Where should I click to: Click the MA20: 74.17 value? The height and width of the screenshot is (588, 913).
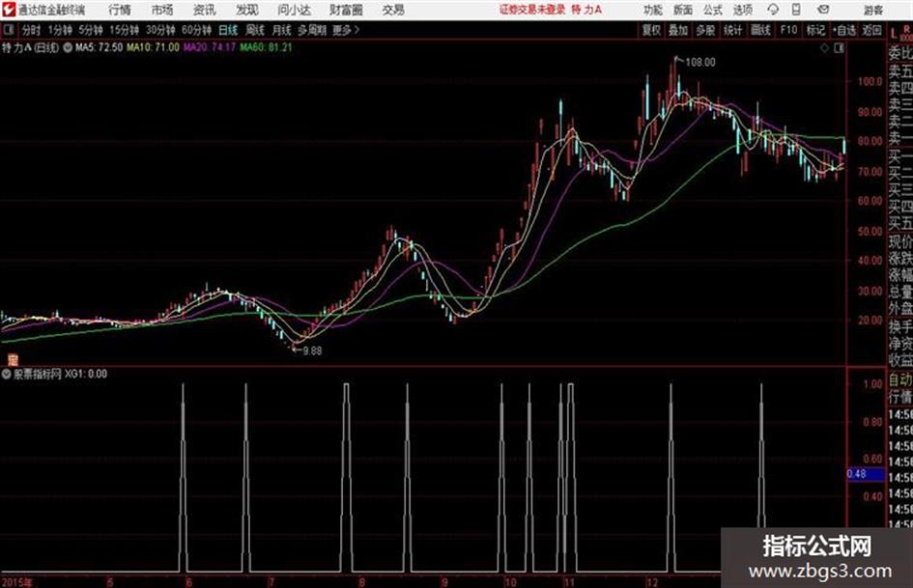pyautogui.click(x=210, y=47)
